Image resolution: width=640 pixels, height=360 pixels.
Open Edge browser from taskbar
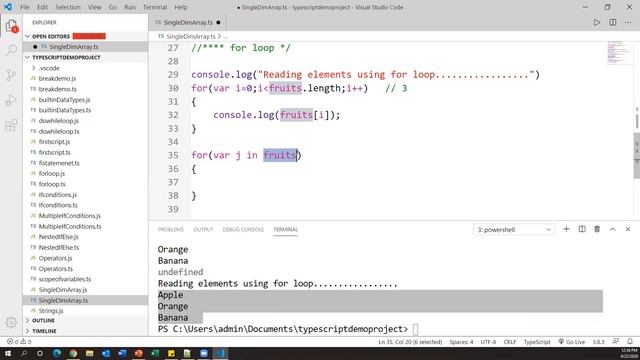(x=57, y=353)
